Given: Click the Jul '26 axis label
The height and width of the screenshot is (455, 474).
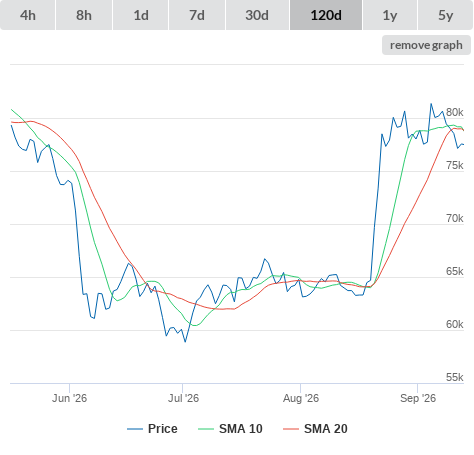Looking at the screenshot, I should pyautogui.click(x=183, y=398).
